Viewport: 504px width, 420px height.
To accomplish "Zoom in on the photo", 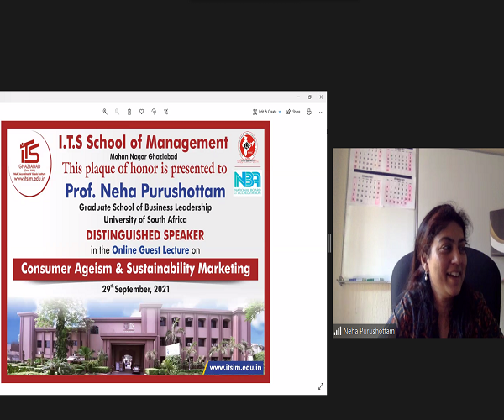I will [105, 112].
